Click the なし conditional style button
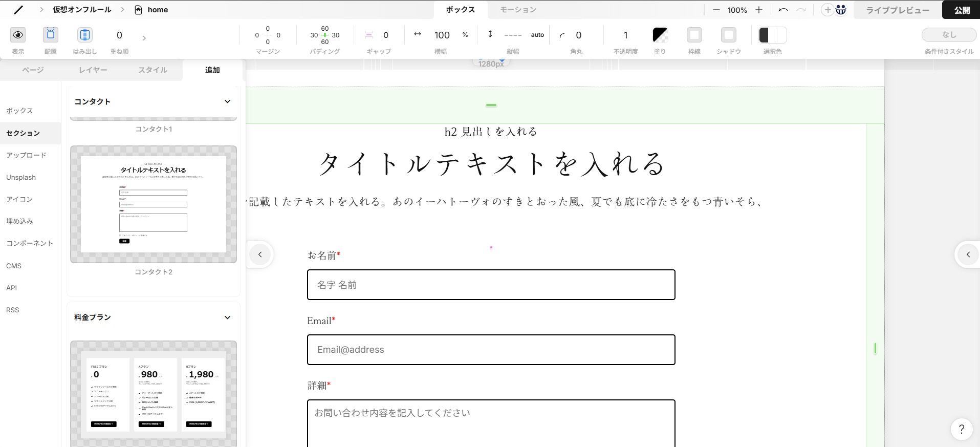 [949, 34]
